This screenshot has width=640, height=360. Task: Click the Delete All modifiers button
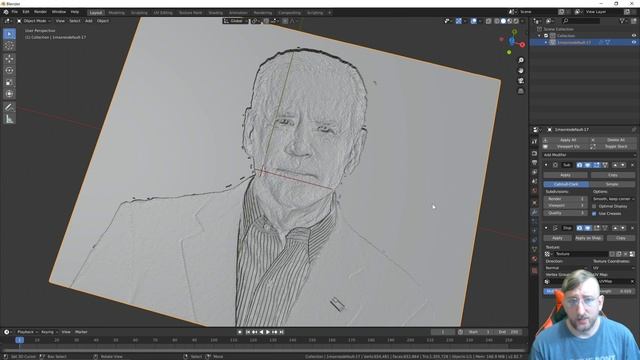point(613,140)
